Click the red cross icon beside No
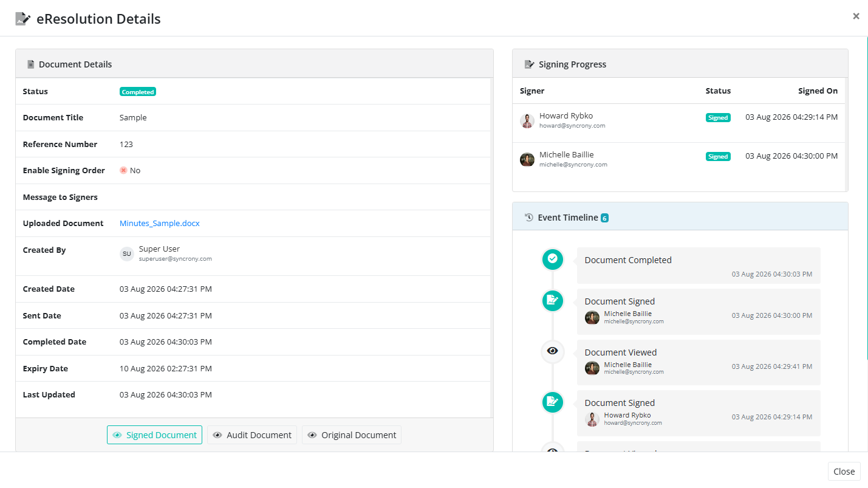 tap(123, 171)
